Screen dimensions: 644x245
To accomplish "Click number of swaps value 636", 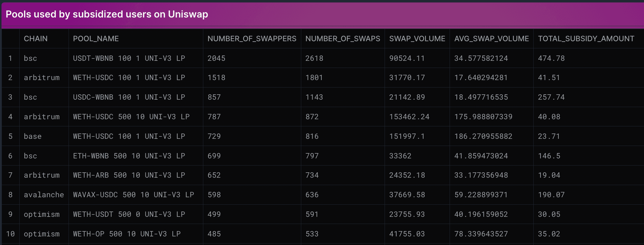I will point(312,195).
